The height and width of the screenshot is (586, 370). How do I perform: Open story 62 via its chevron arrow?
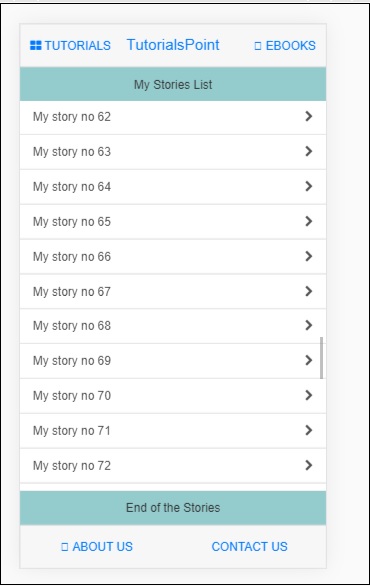[x=308, y=116]
